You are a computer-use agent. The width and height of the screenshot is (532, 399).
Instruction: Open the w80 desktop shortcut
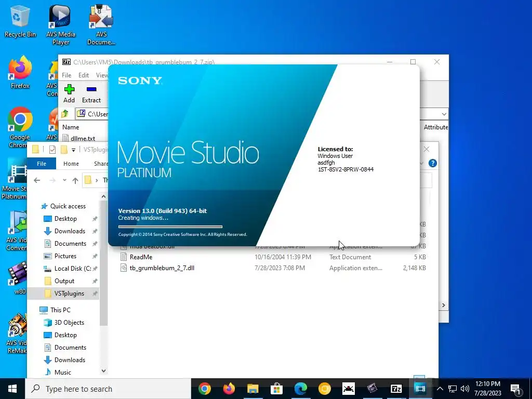coord(19,278)
